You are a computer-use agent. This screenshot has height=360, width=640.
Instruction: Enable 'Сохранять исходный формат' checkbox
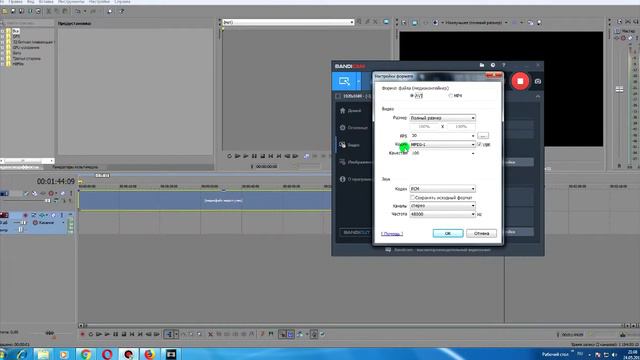coord(412,197)
